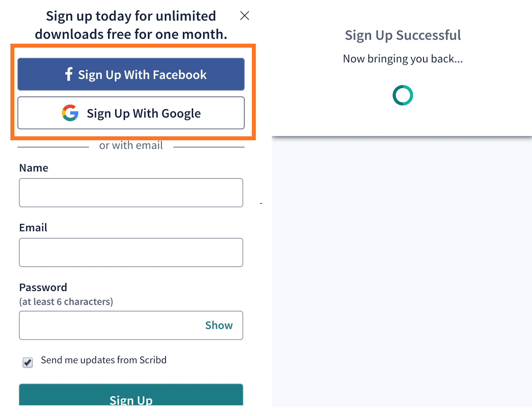Click the Facebook 'f' logo icon
The image size is (532, 416).
tap(68, 74)
